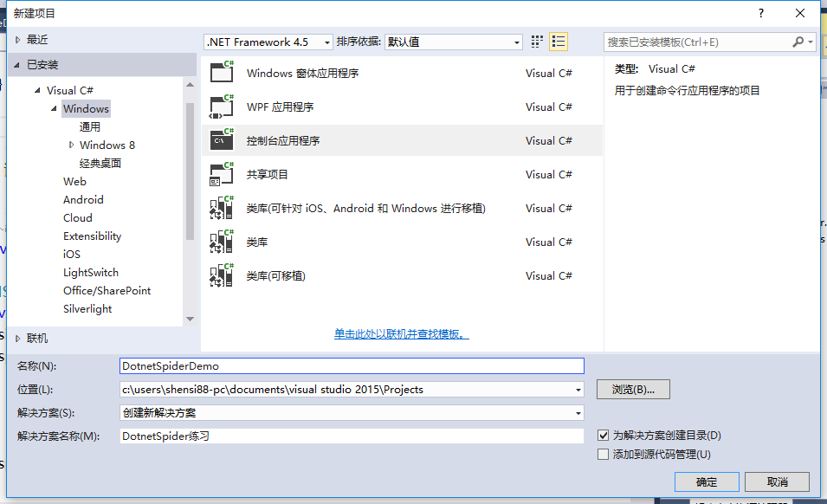Open the 位置 path dropdown arrow
Viewport: 827px width, 504px height.
click(578, 390)
